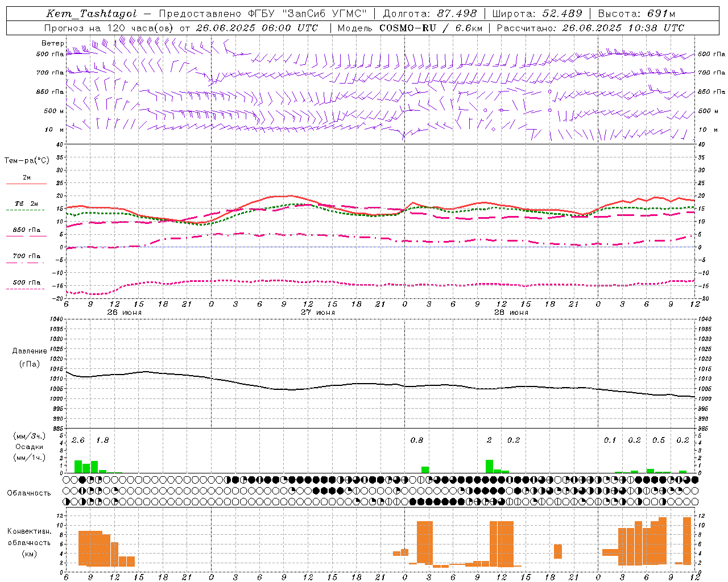
Task: Click the forecast start time 26.06.2025 06:00 UTC
Action: (257, 28)
